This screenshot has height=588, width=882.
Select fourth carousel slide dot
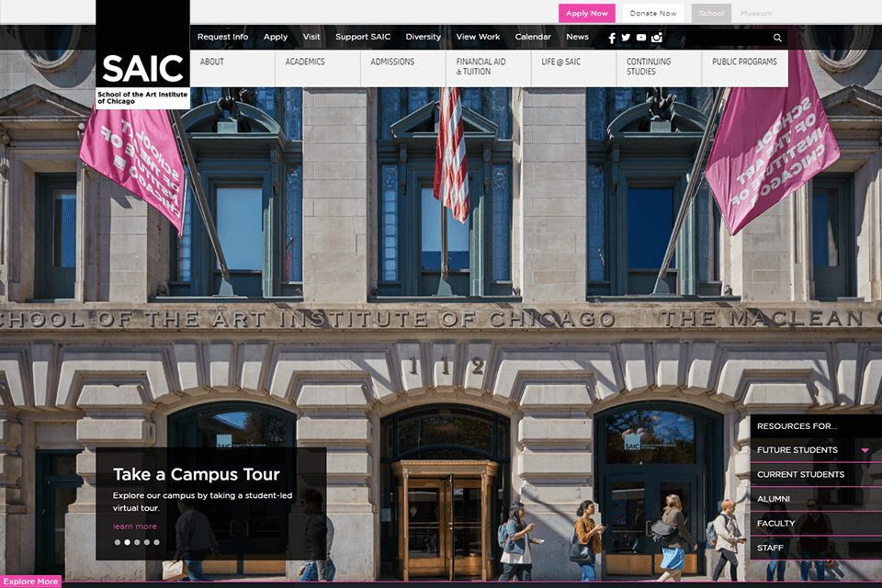tap(147, 542)
